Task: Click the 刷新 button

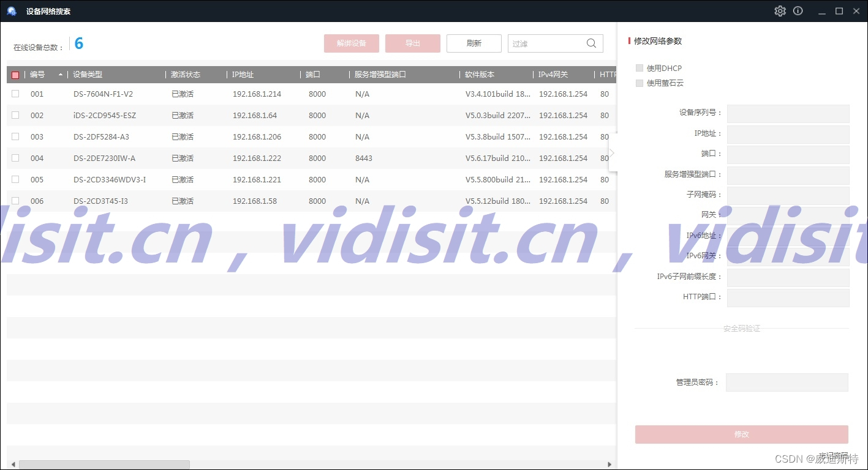Action: click(x=474, y=43)
